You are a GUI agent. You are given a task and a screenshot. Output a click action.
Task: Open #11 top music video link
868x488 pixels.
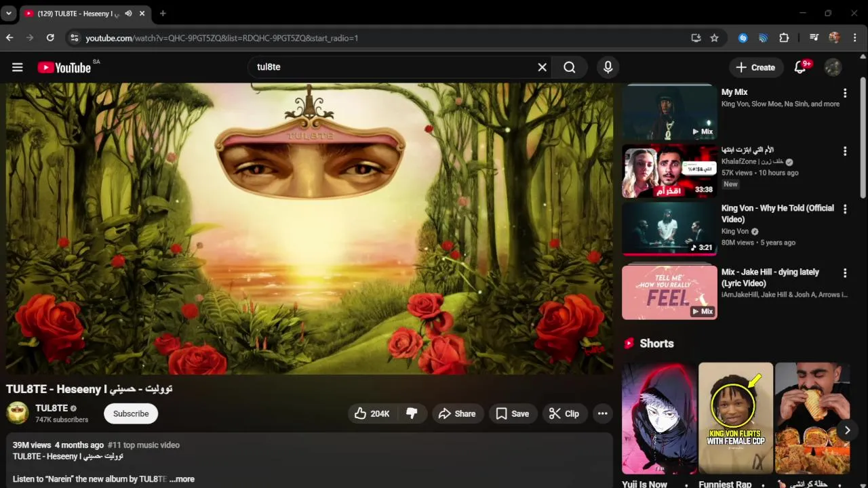coord(144,445)
